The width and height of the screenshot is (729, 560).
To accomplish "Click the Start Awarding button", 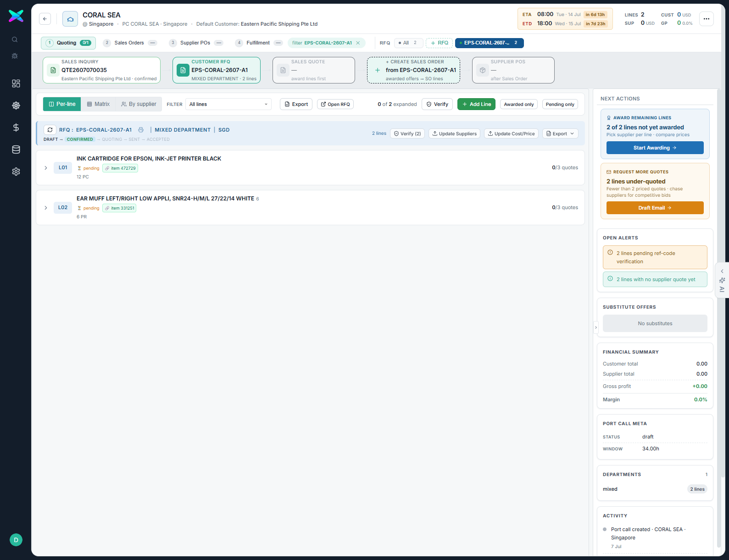I will click(655, 148).
